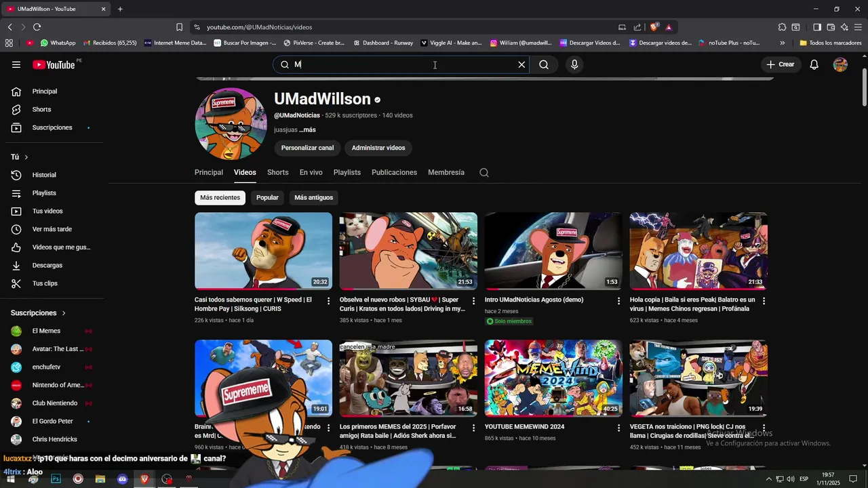The width and height of the screenshot is (868, 488).
Task: Click the Crear button
Action: [781, 64]
